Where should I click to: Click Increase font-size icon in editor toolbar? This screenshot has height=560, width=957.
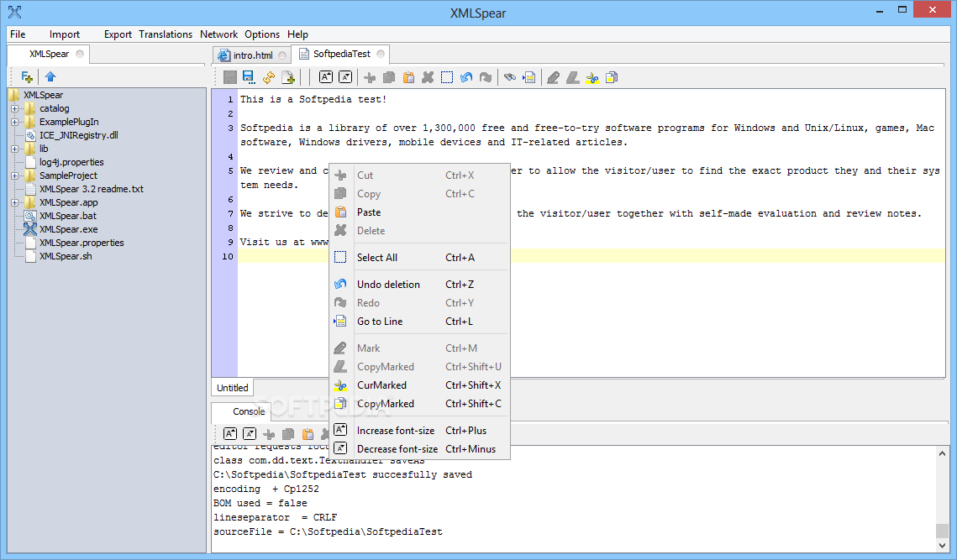(x=326, y=77)
